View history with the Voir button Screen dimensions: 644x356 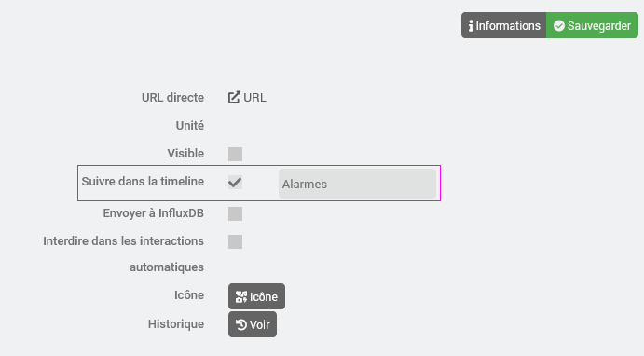click(x=253, y=324)
